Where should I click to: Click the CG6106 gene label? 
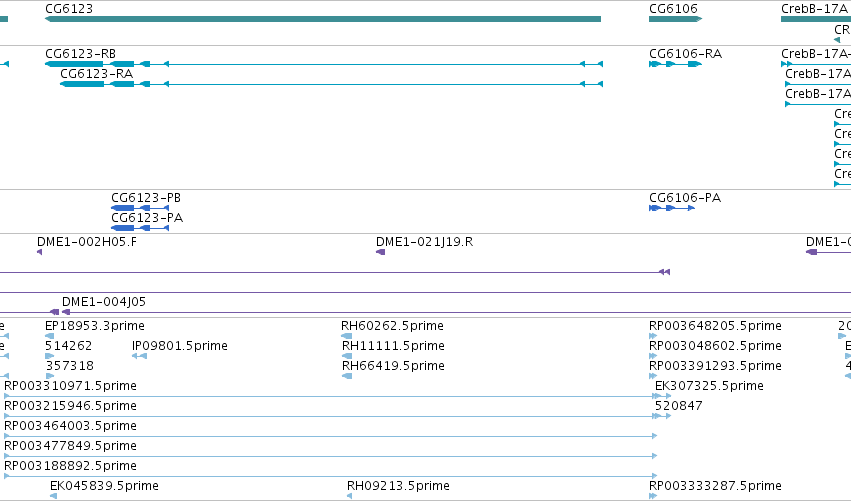pyautogui.click(x=673, y=9)
